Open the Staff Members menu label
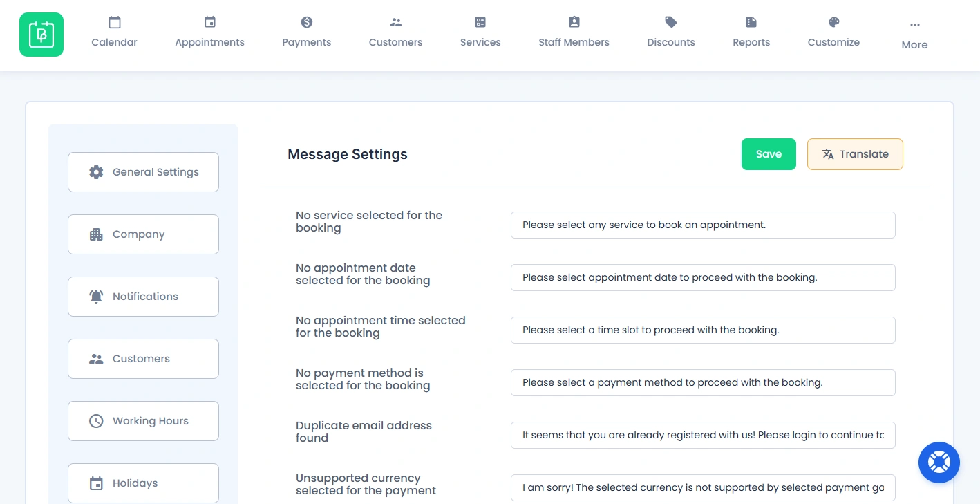Image resolution: width=980 pixels, height=504 pixels. (x=574, y=42)
